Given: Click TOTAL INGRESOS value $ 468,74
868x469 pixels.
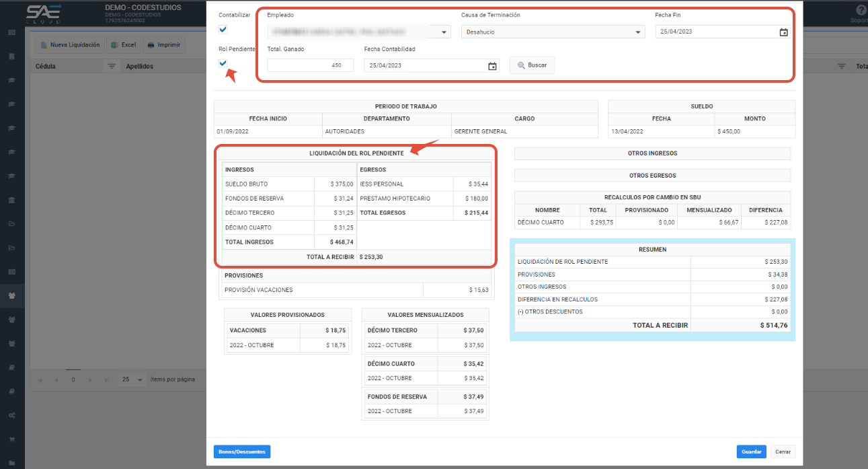Looking at the screenshot, I should click(x=342, y=242).
